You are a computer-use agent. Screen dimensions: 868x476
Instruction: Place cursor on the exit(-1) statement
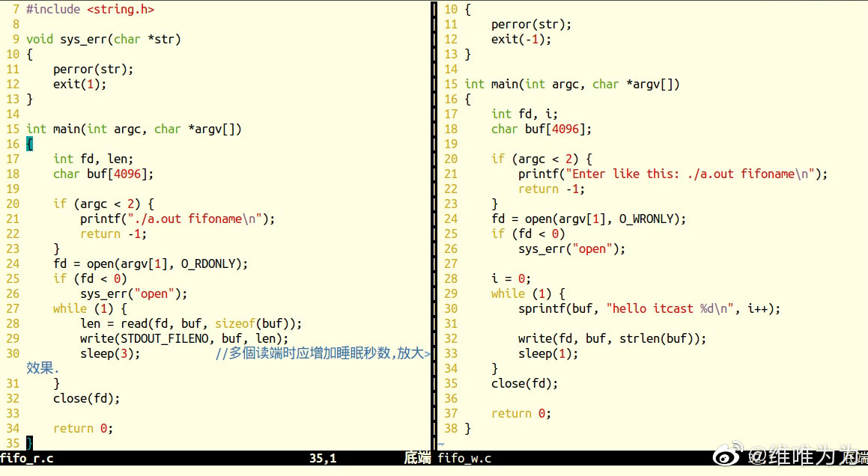point(521,39)
